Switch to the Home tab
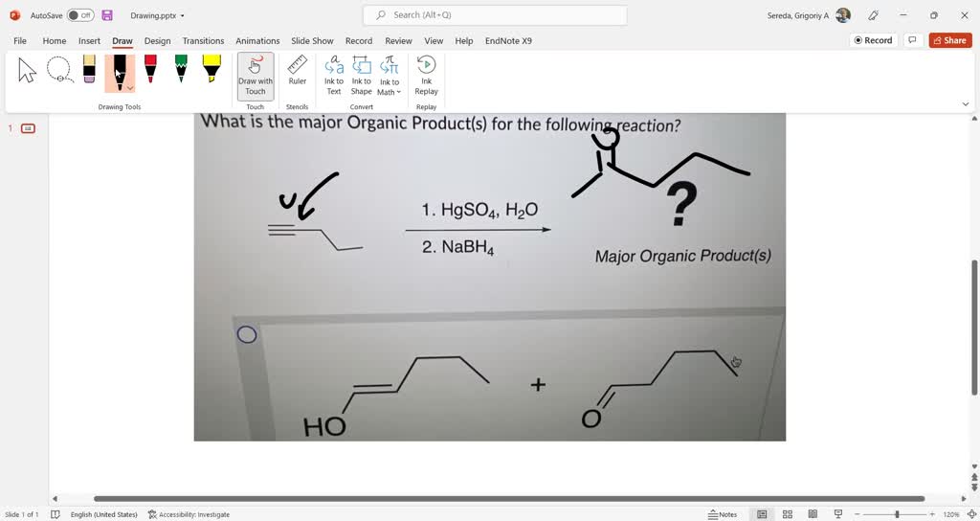980x521 pixels. (x=55, y=40)
